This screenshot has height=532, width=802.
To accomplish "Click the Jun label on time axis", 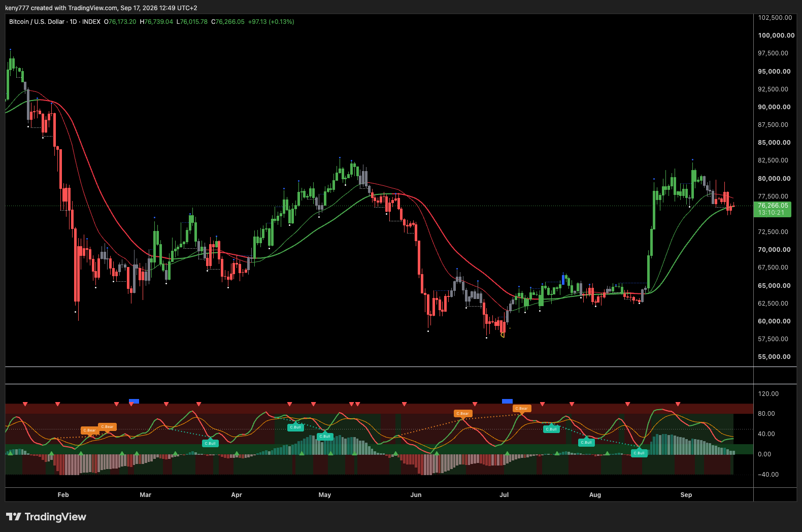I will 416,495.
